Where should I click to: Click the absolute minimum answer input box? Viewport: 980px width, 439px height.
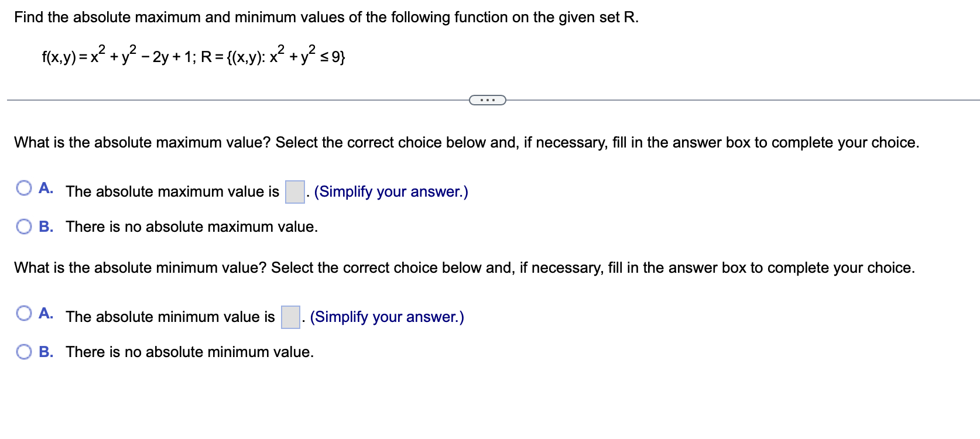click(x=289, y=315)
